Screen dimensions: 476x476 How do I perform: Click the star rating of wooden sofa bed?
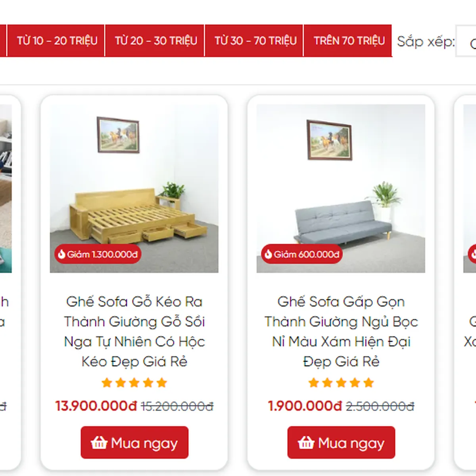(x=134, y=383)
